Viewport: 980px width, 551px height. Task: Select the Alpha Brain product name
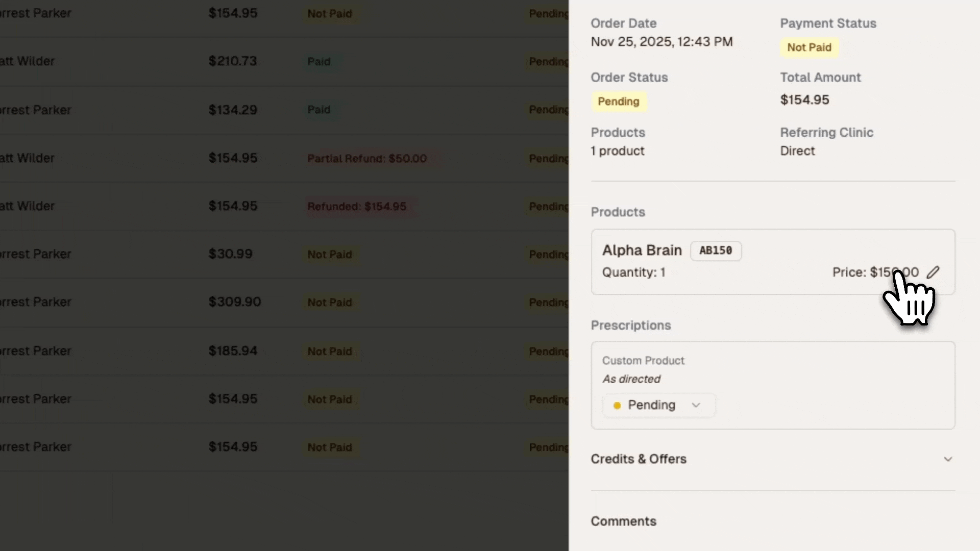coord(642,251)
